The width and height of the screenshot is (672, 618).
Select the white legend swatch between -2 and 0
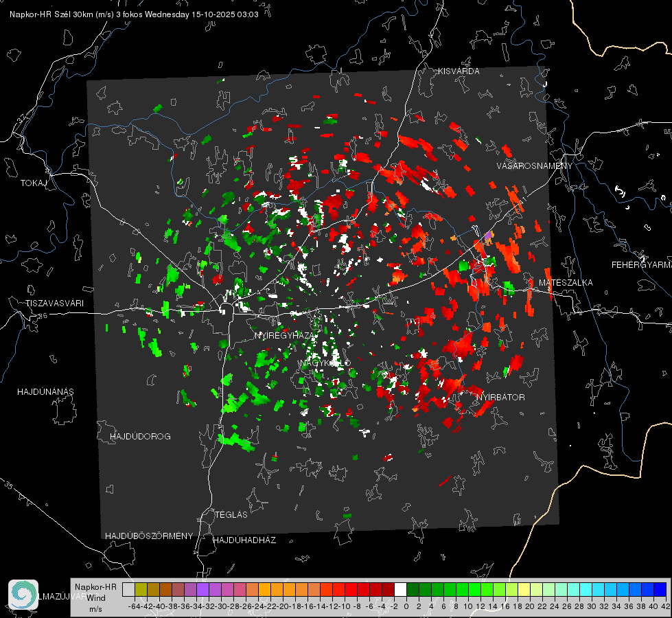click(x=401, y=590)
